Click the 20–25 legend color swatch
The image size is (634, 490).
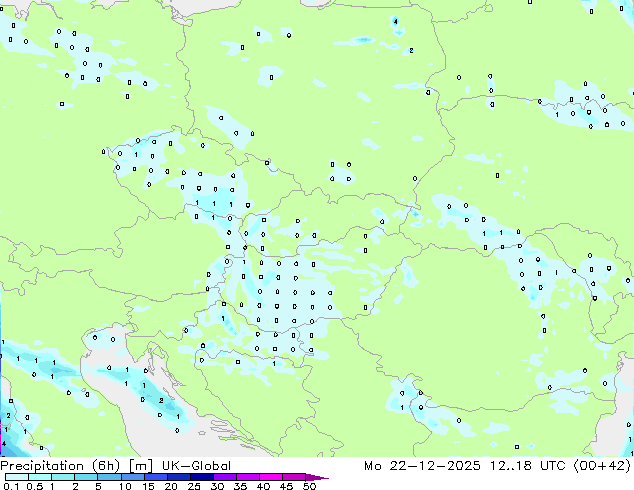pyautogui.click(x=178, y=477)
